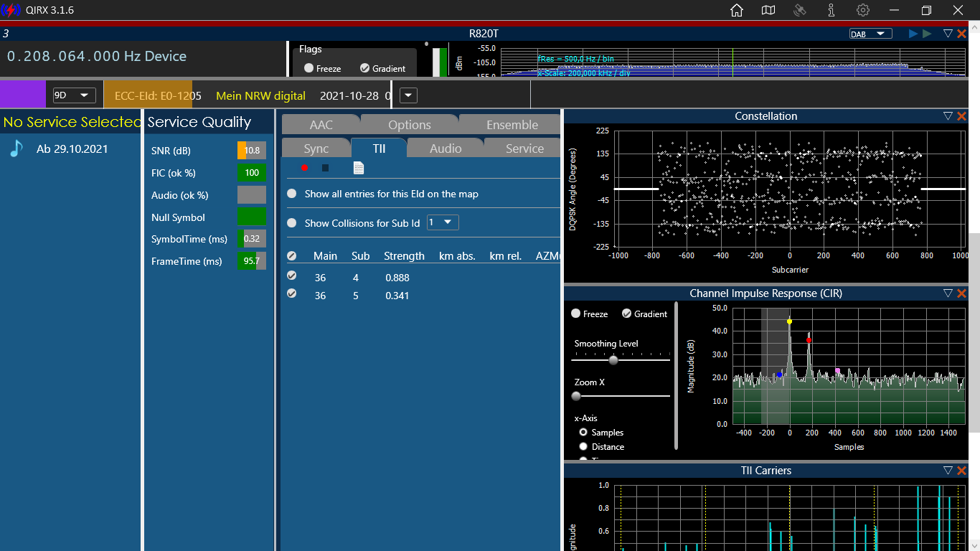Toggle Show Collisions for Sub Id
This screenshot has height=551, width=980.
pyautogui.click(x=292, y=223)
